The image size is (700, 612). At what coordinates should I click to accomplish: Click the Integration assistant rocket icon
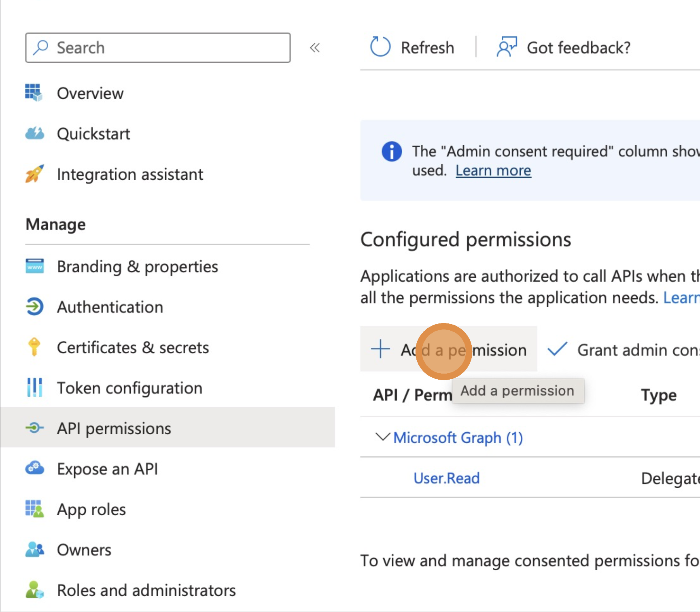[x=35, y=174]
